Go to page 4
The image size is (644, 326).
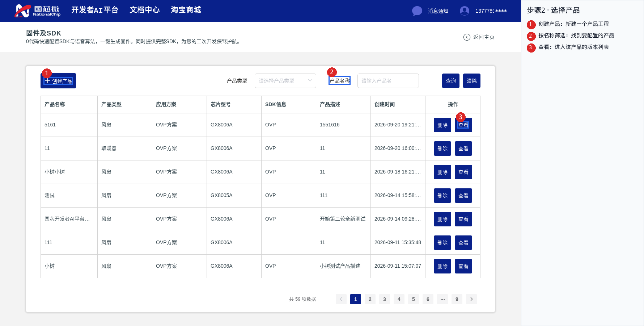(399, 299)
